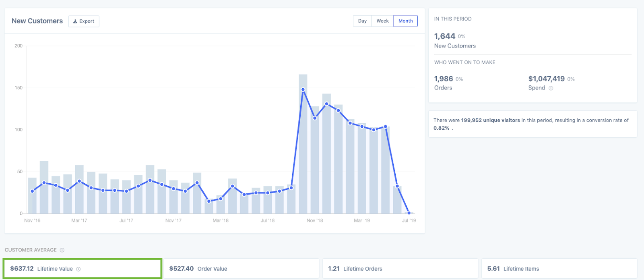The width and height of the screenshot is (644, 280).
Task: Select the Month view tab
Action: pyautogui.click(x=405, y=21)
